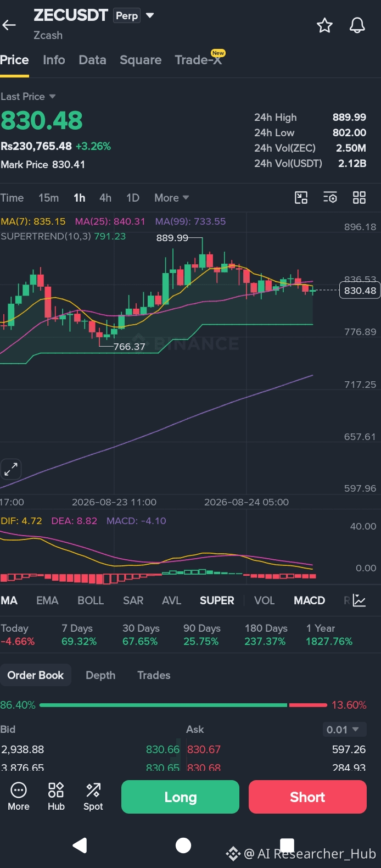
Task: Open price alert bell icon
Action: (357, 25)
